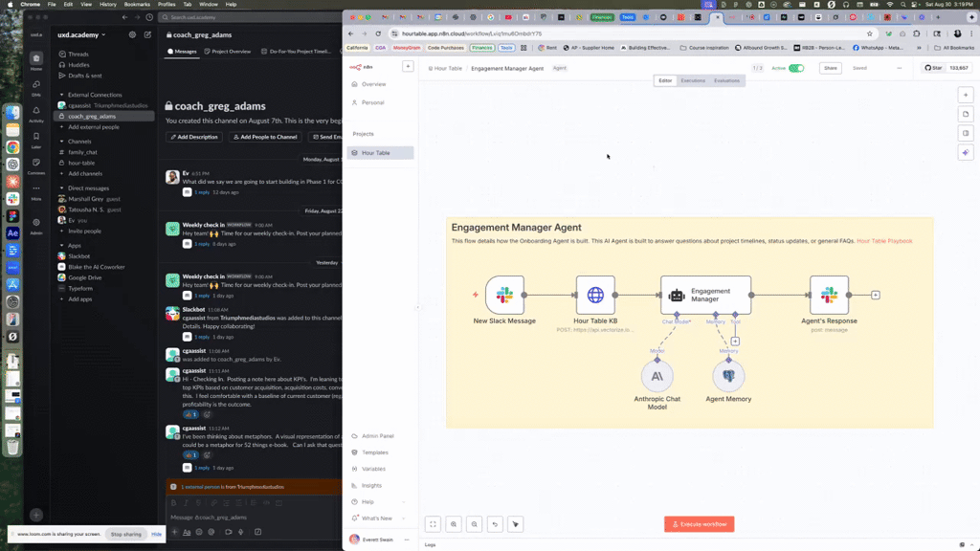Open uxd.academy workspace dropdown
Image resolution: width=980 pixels, height=551 pixels.
pyautogui.click(x=81, y=35)
